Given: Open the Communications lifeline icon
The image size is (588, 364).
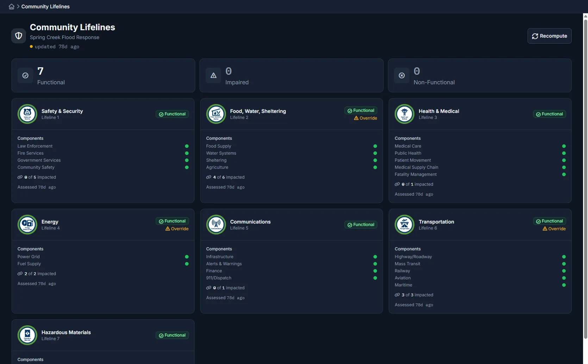Looking at the screenshot, I should pos(216,225).
